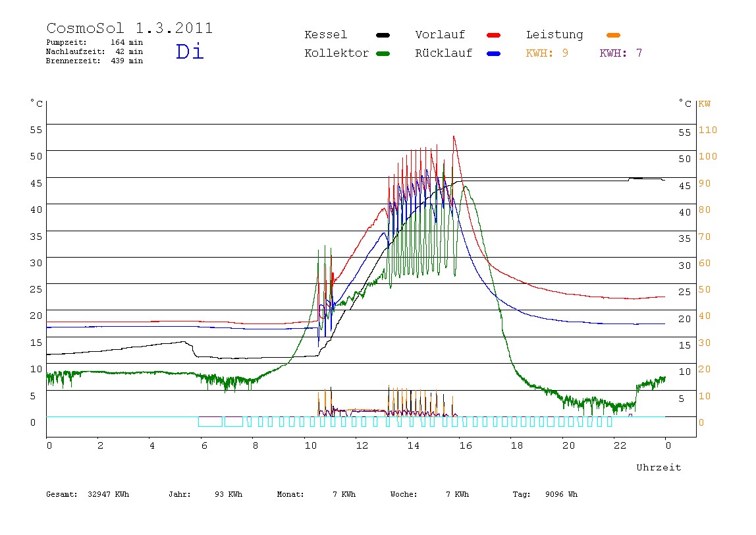Click the 'Tag: 9096 Wh' value

pyautogui.click(x=545, y=494)
